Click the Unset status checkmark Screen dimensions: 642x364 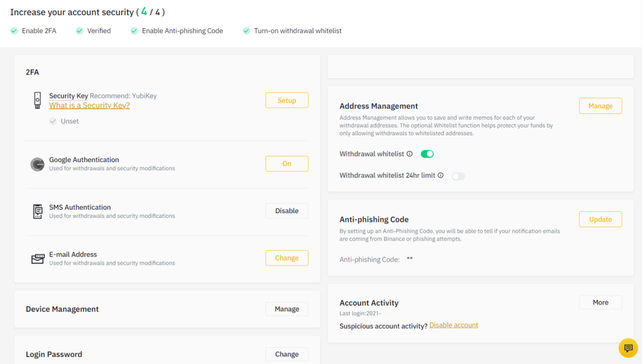pyautogui.click(x=53, y=121)
